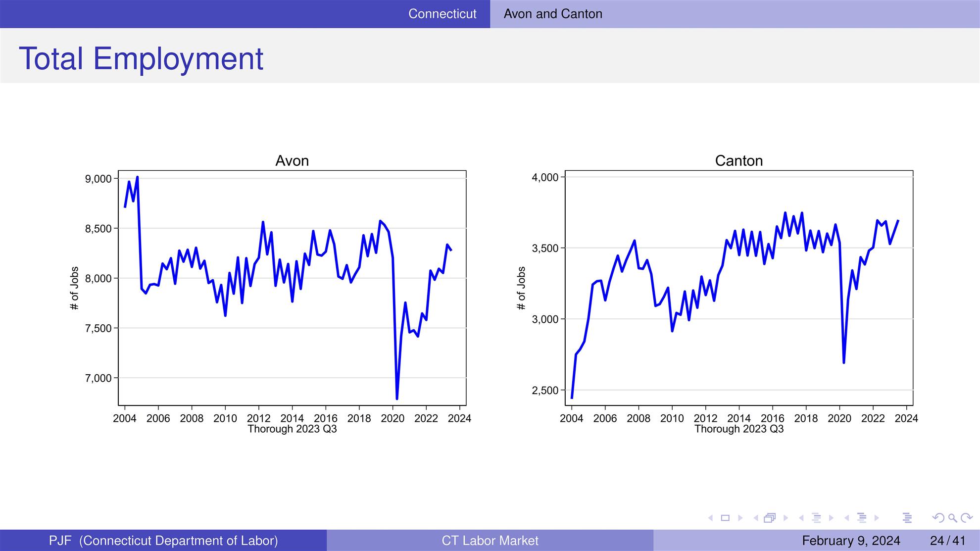Image resolution: width=980 pixels, height=551 pixels.
Task: Click the 2006 year label on Canton chart
Action: click(605, 418)
